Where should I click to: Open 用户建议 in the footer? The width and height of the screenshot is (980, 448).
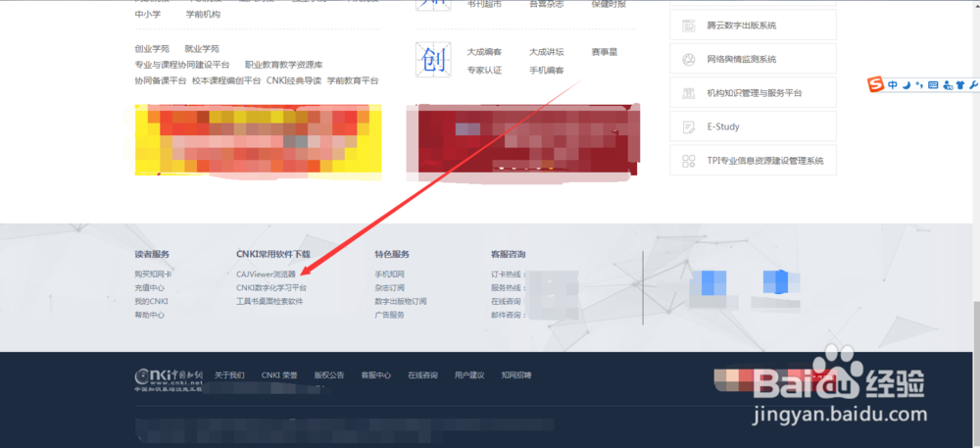(470, 375)
